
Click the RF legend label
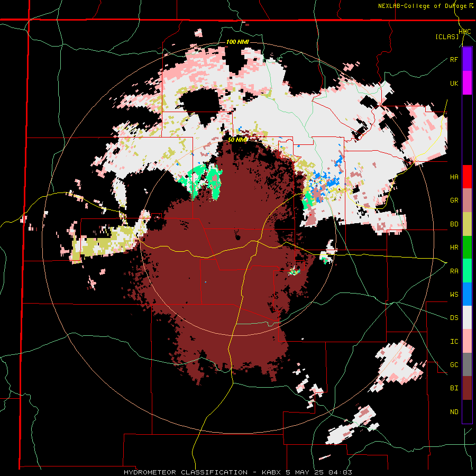coord(454,59)
